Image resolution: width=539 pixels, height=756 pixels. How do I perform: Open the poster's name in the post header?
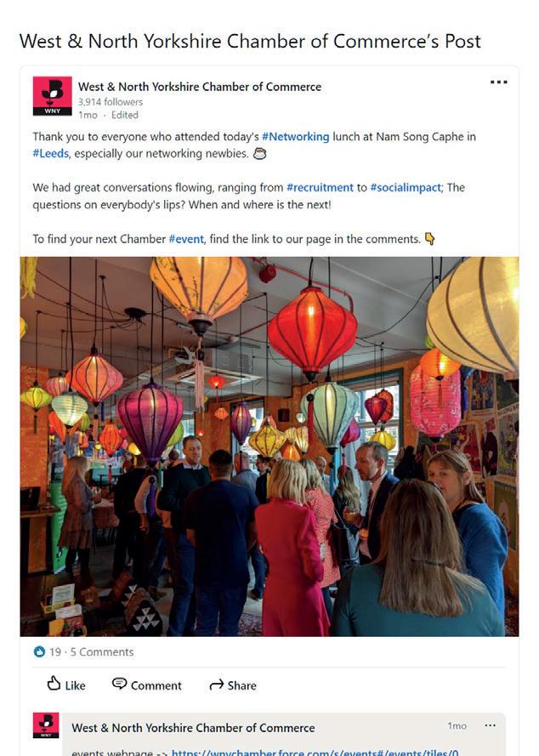point(200,87)
